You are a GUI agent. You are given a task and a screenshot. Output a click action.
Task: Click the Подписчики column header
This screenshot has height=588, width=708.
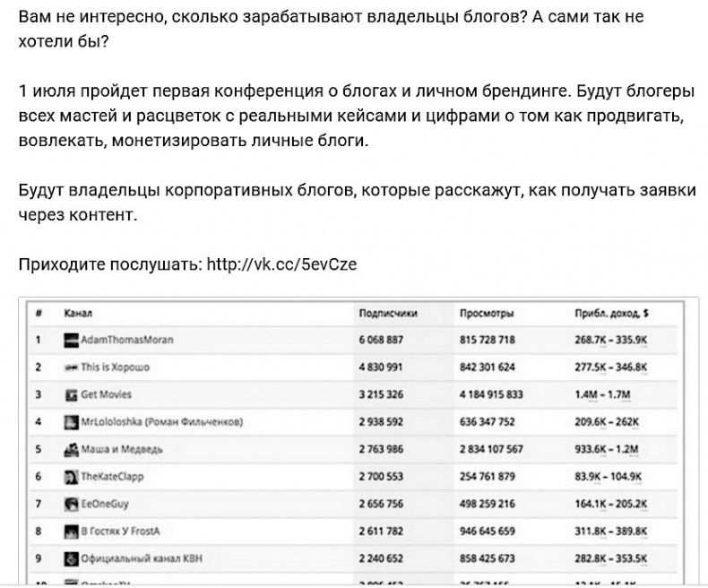click(388, 313)
